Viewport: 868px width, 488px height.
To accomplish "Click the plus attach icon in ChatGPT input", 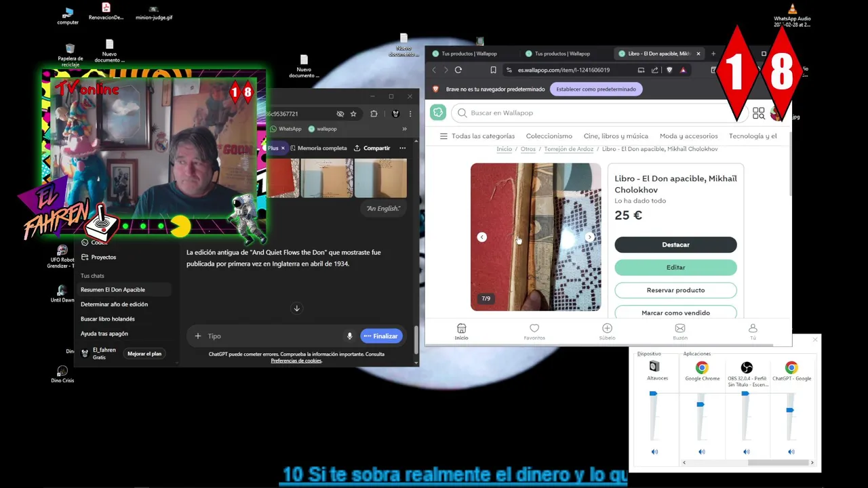I will click(197, 336).
